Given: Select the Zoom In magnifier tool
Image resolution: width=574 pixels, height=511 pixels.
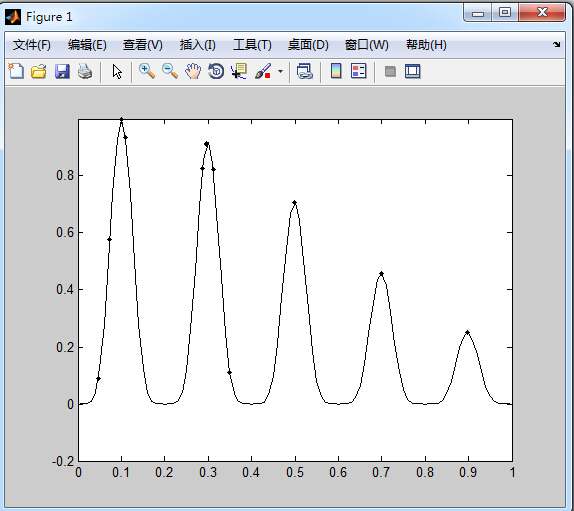Looking at the screenshot, I should (147, 71).
